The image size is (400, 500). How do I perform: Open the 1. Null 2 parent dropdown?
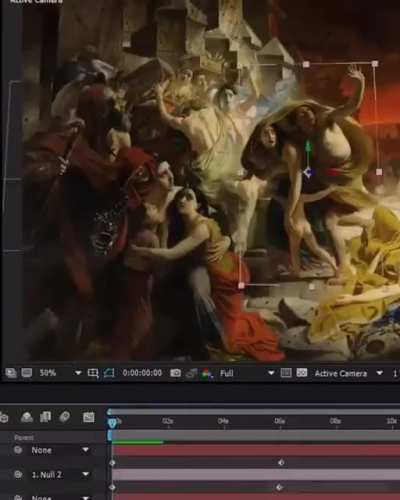pos(60,475)
